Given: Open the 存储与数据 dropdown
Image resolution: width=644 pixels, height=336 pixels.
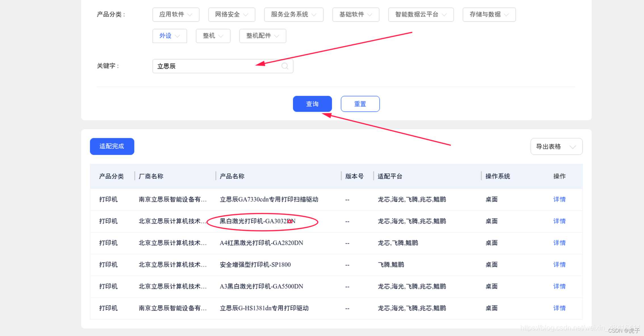Looking at the screenshot, I should [x=489, y=14].
